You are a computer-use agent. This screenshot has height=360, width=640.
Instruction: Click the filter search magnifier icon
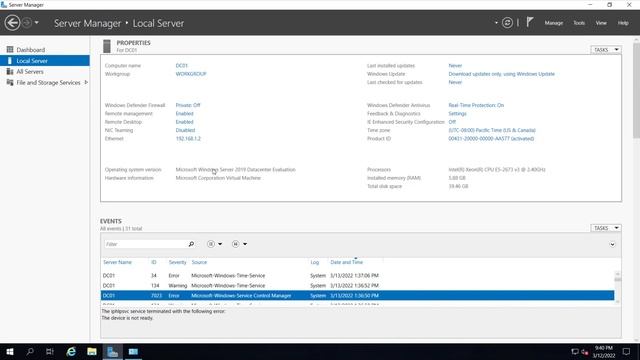191,244
